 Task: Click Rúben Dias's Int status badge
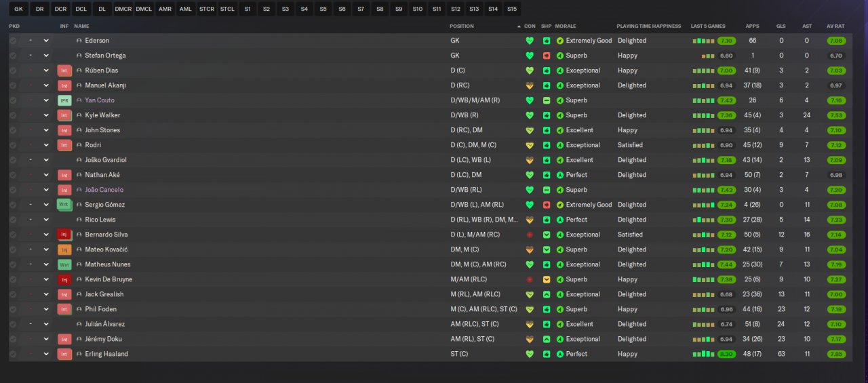click(x=64, y=70)
